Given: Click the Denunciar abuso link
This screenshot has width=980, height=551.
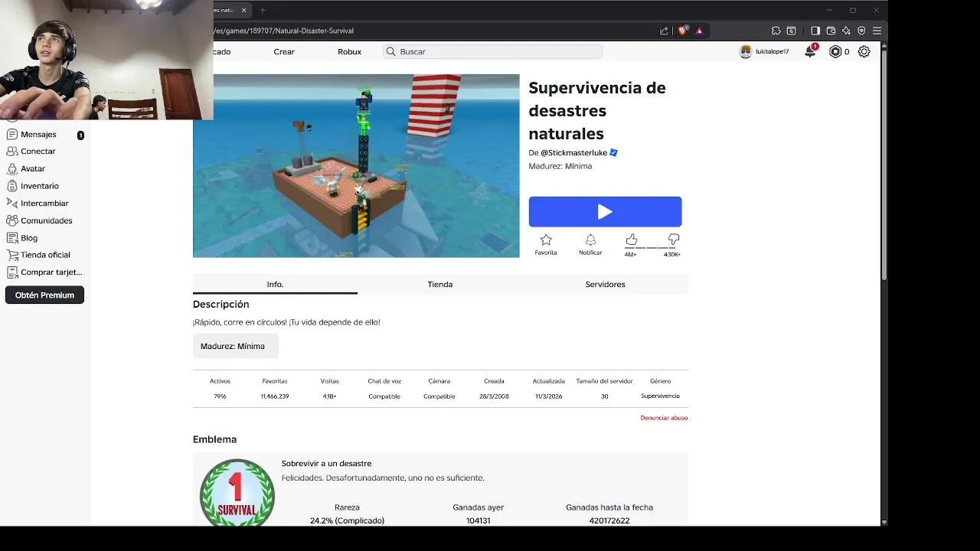Looking at the screenshot, I should pos(664,418).
